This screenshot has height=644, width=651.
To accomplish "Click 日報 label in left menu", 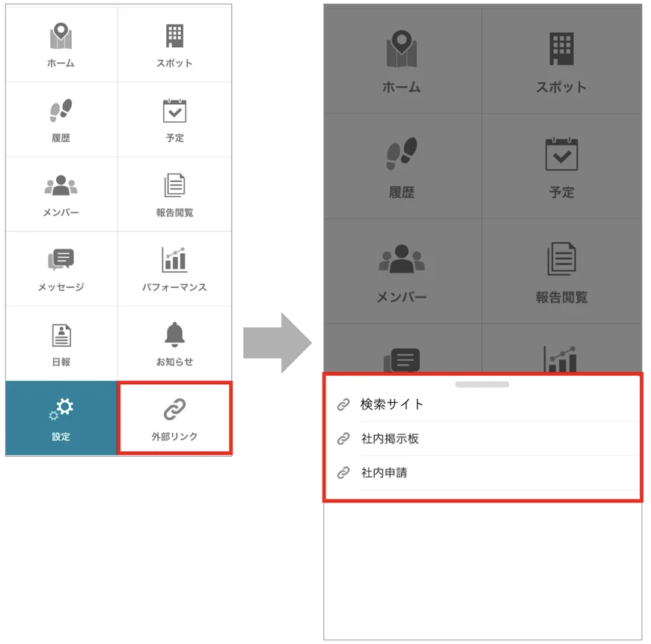I will 61,362.
